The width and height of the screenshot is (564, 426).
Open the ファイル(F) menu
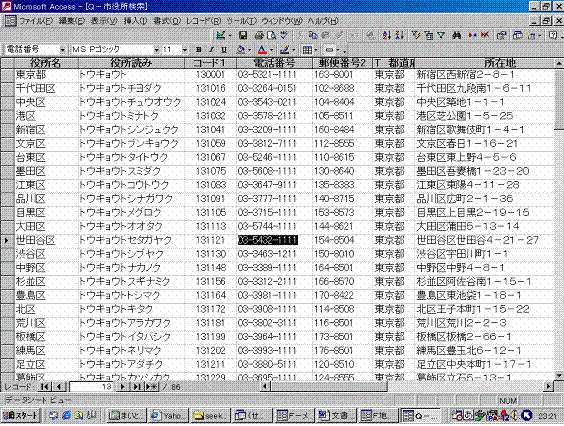36,21
